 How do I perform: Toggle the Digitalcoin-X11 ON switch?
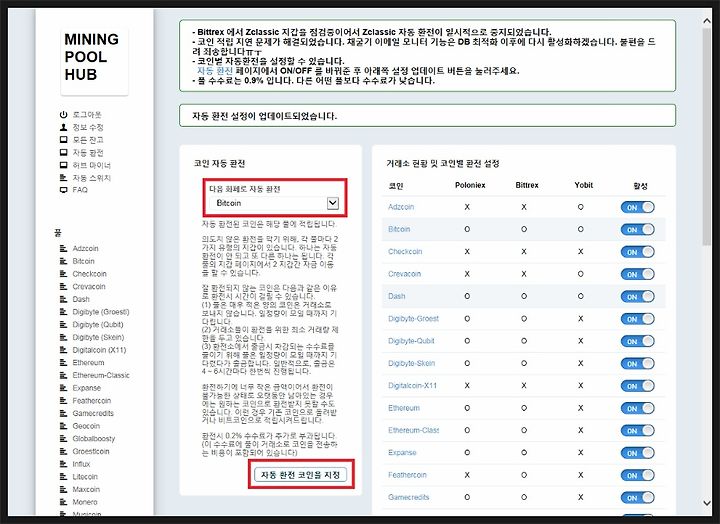point(637,386)
